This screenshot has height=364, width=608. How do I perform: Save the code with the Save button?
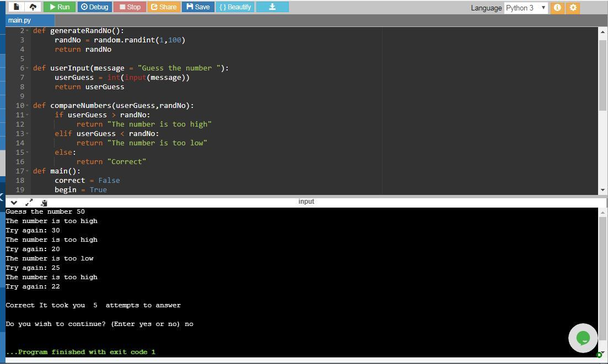(x=198, y=7)
